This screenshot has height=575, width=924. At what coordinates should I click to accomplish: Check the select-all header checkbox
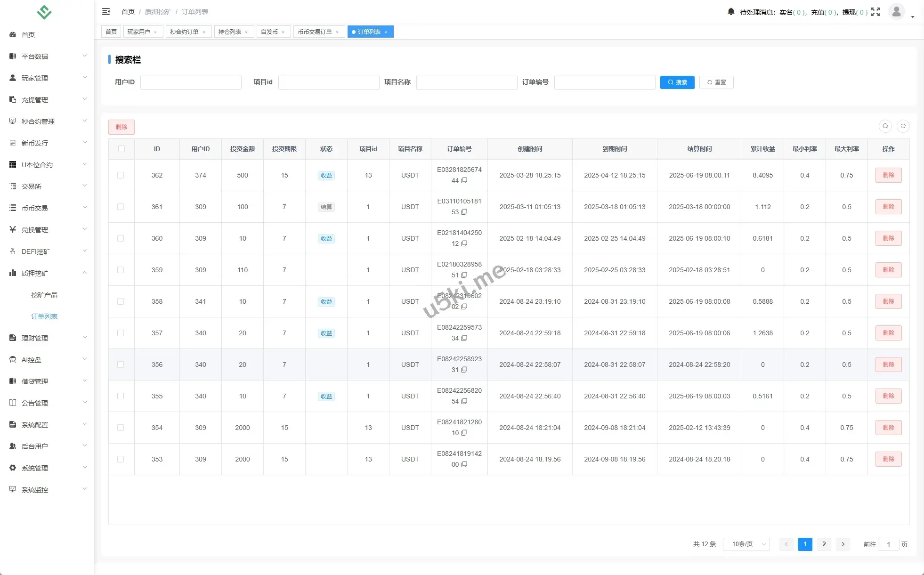pyautogui.click(x=122, y=149)
